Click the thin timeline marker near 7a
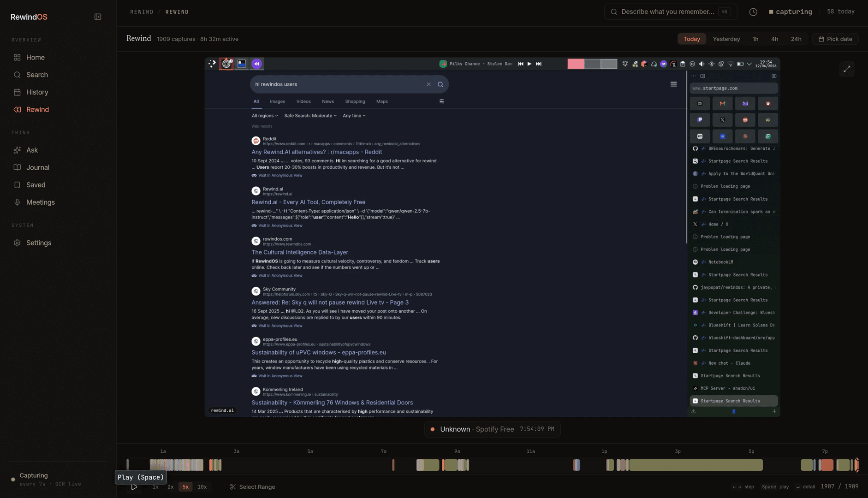 pos(393,465)
